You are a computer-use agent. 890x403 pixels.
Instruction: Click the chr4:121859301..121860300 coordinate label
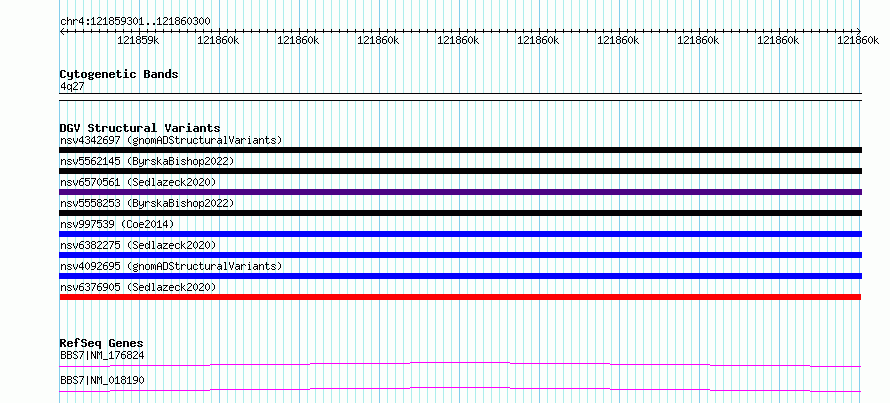(135, 22)
